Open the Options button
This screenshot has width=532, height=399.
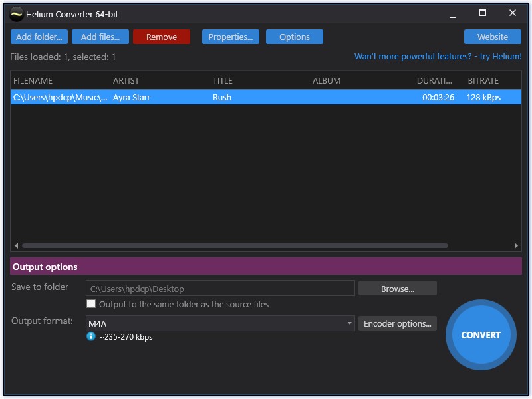(295, 37)
